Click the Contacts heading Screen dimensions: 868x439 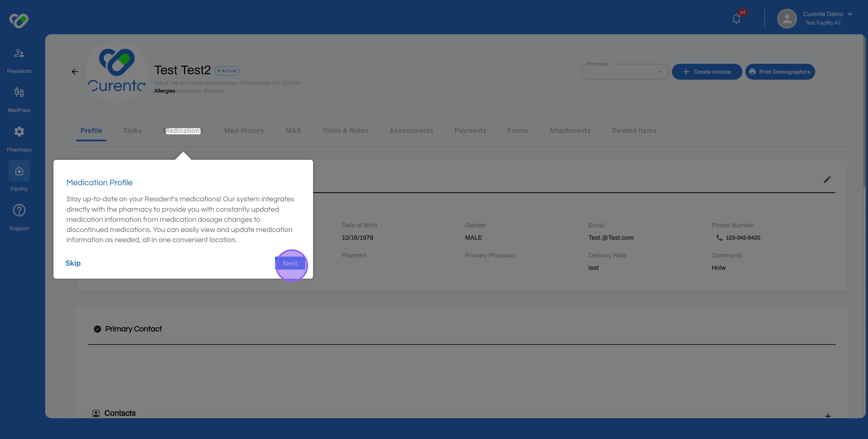120,413
